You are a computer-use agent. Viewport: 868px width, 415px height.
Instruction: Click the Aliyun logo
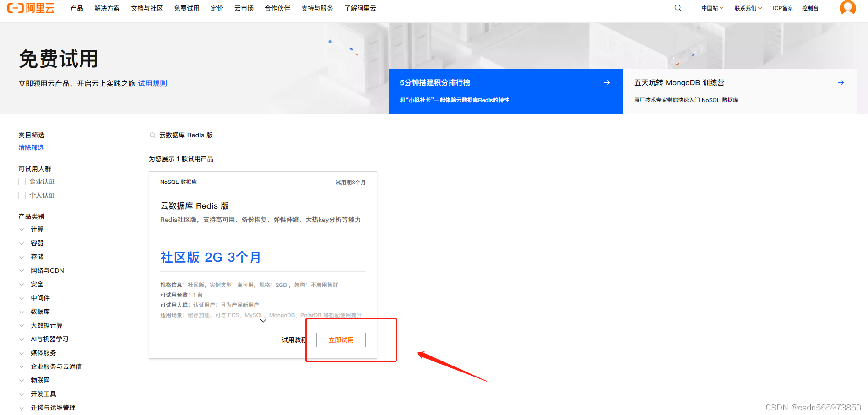pos(31,8)
